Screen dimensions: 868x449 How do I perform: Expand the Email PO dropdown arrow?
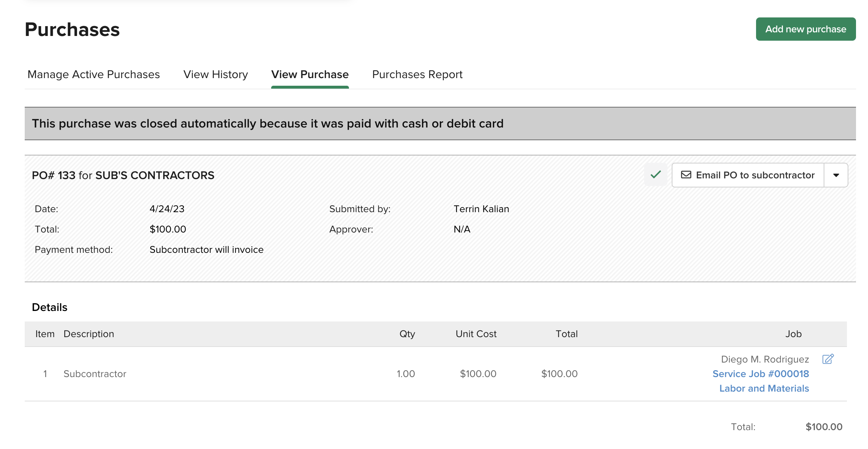(x=836, y=175)
